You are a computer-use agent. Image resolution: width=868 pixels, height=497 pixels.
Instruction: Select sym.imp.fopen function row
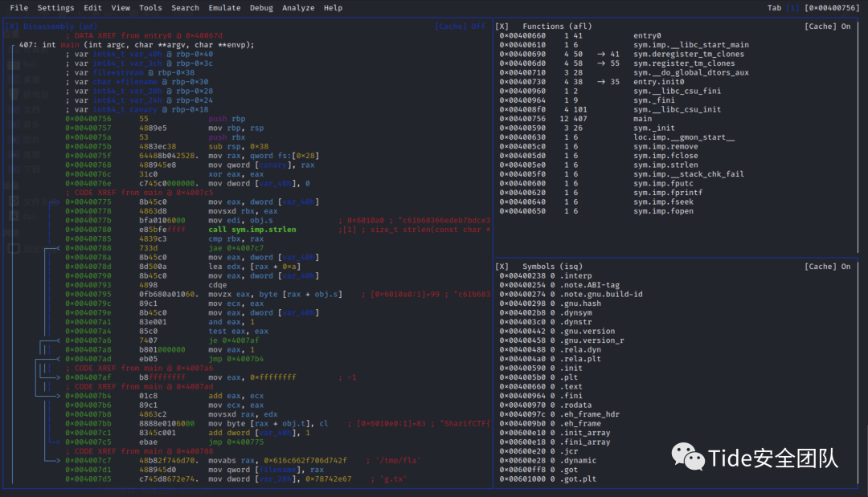[x=596, y=210]
